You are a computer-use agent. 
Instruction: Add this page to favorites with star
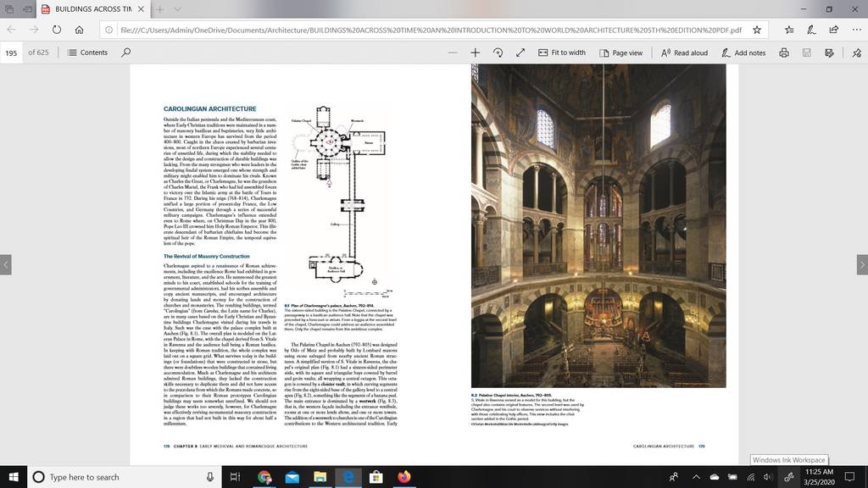coord(757,30)
